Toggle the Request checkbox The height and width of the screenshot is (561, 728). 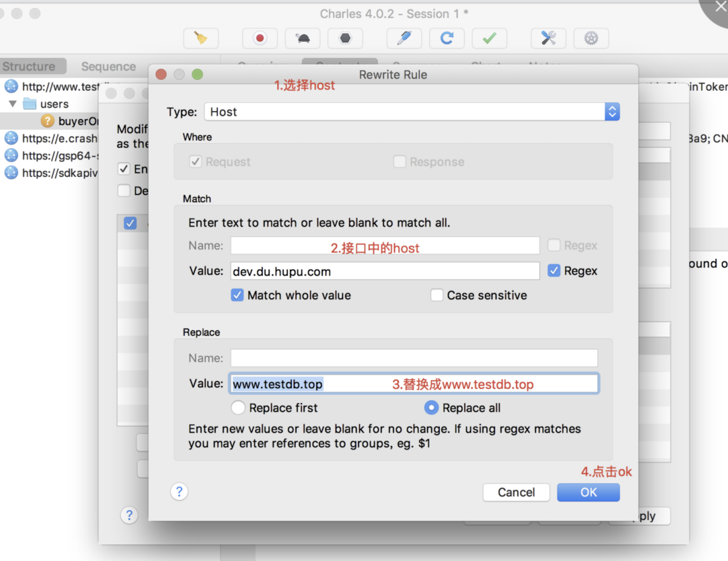(195, 162)
